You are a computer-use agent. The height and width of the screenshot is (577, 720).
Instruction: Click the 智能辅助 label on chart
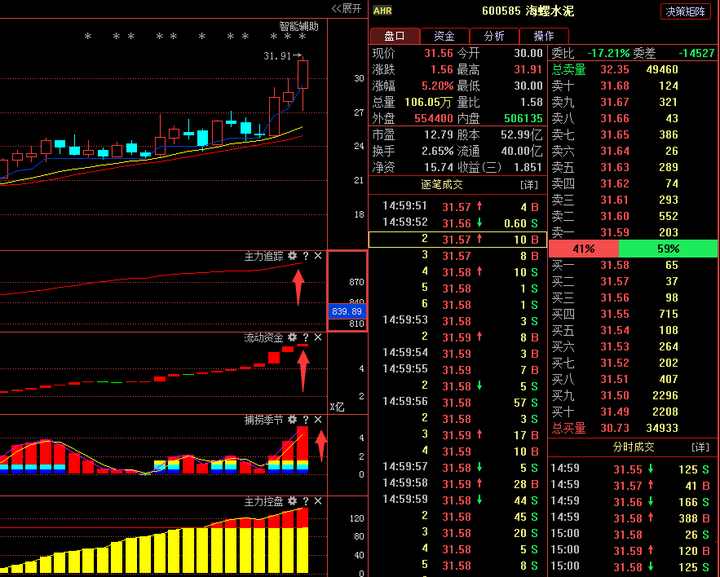pyautogui.click(x=299, y=26)
